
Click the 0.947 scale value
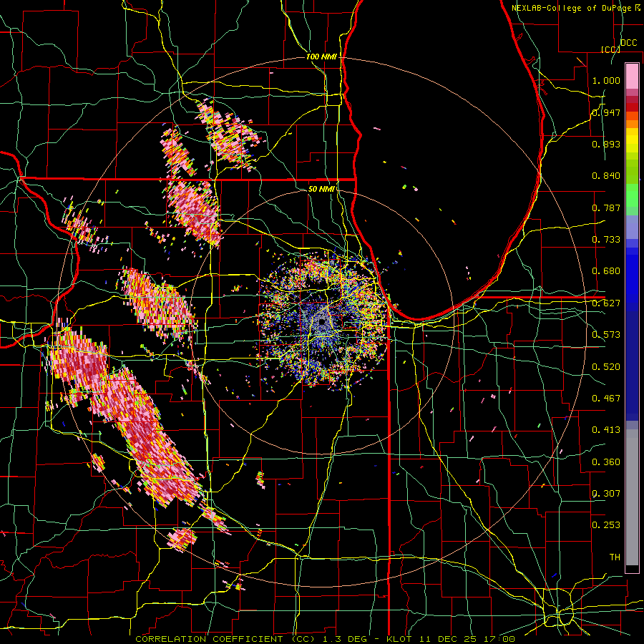[606, 112]
